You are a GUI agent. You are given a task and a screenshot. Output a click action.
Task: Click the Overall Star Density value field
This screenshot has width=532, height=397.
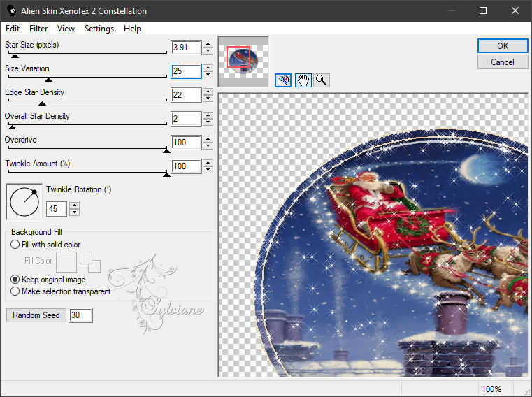pos(186,119)
